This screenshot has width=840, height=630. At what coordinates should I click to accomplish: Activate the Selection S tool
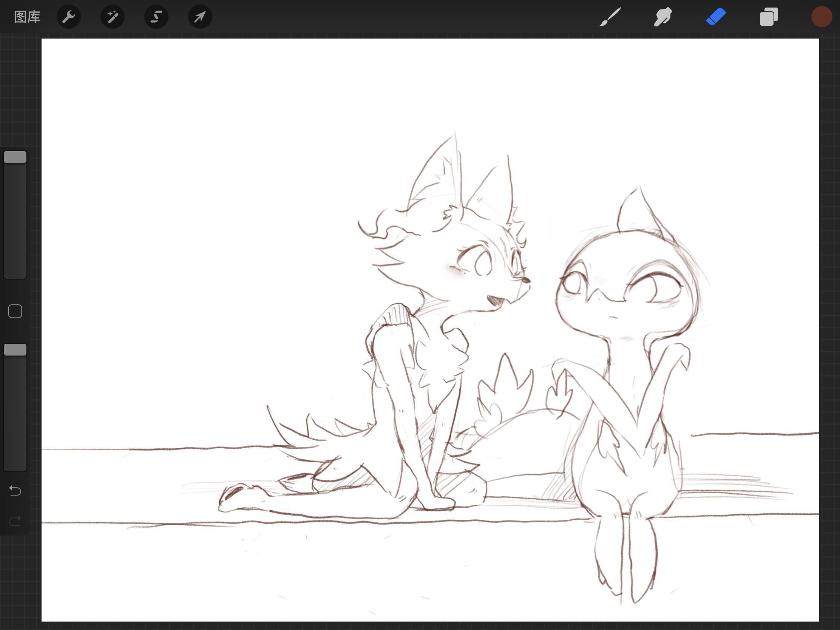(156, 17)
